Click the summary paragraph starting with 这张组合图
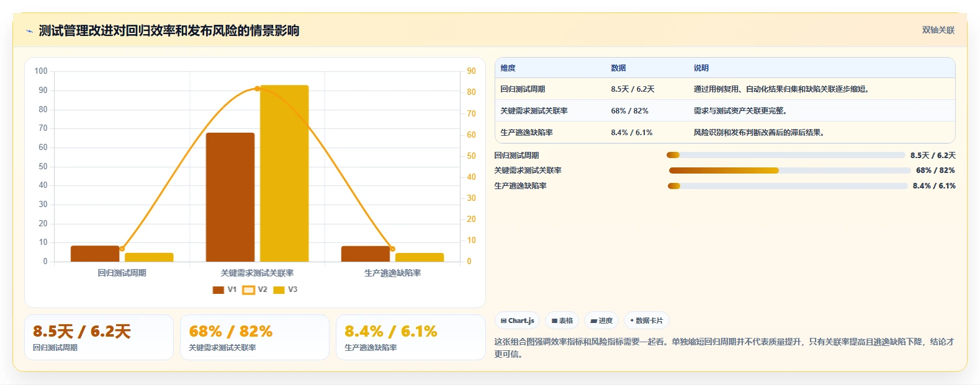The image size is (980, 385). (x=724, y=348)
